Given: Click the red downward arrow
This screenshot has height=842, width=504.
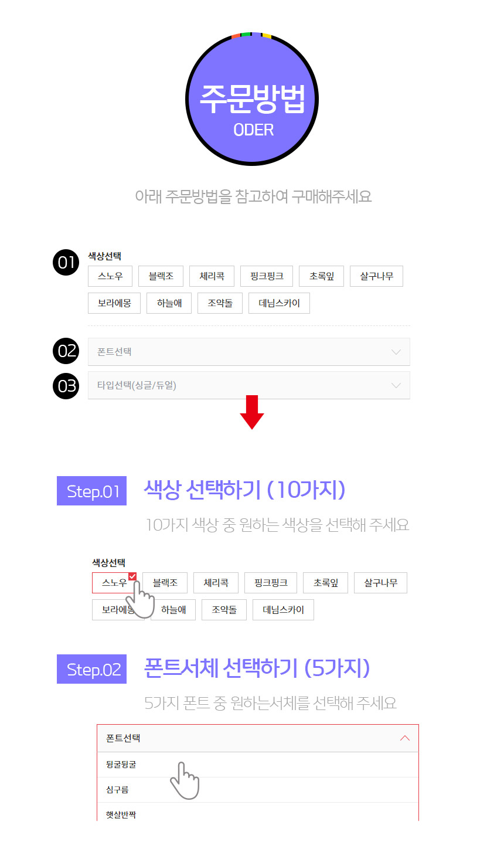Looking at the screenshot, I should click(x=252, y=413).
